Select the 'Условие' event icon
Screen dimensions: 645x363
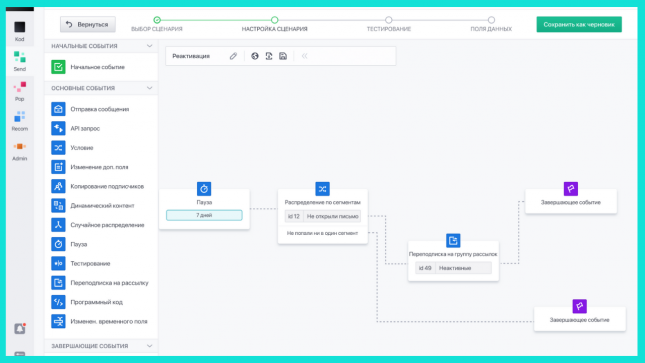coord(58,148)
